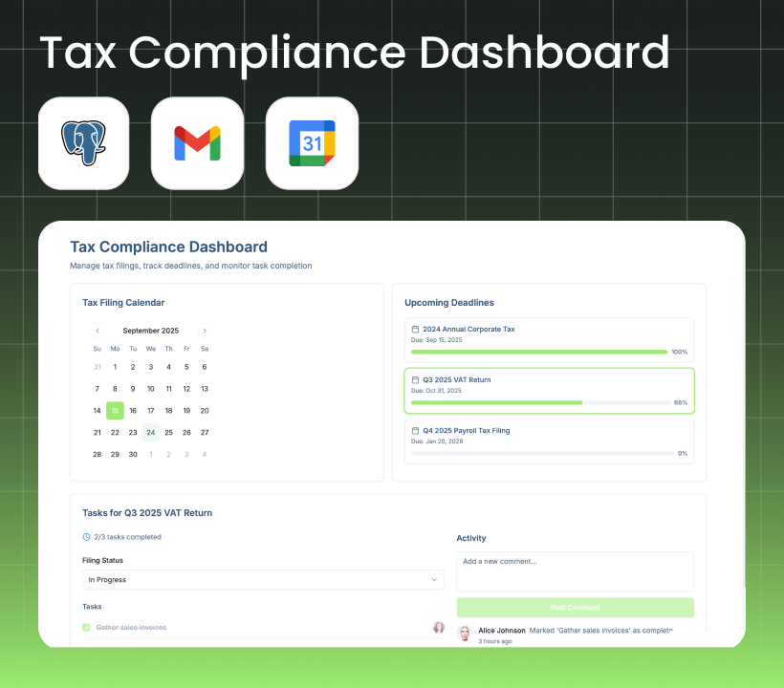
Task: Click the 3 hours ago timestamp
Action: point(495,641)
